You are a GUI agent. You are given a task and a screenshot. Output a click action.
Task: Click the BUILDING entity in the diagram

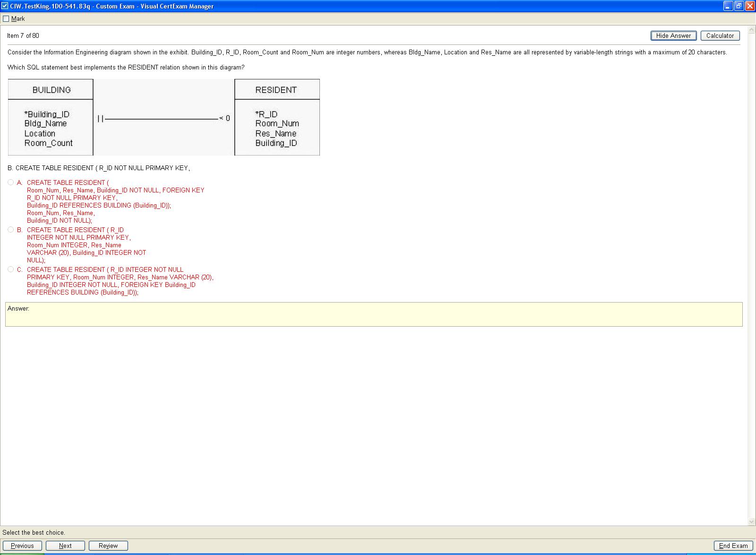point(51,90)
